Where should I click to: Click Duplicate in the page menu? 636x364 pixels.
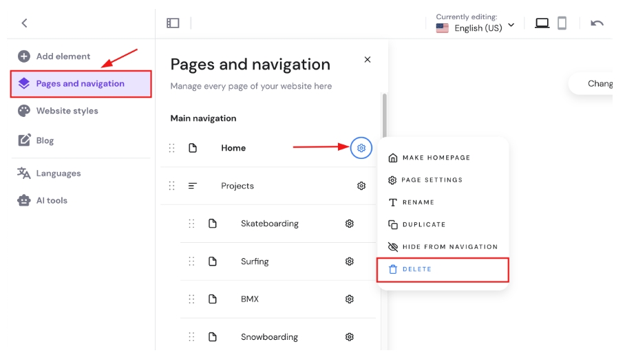[417, 224]
